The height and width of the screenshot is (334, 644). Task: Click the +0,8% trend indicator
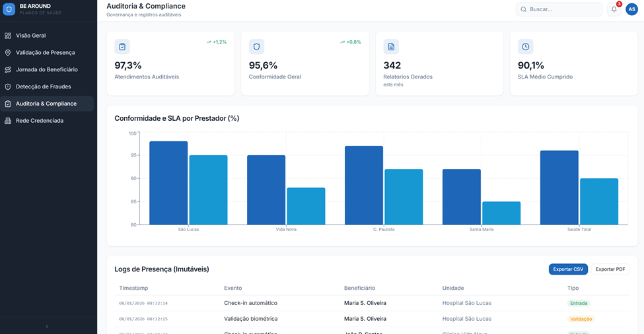pyautogui.click(x=350, y=42)
